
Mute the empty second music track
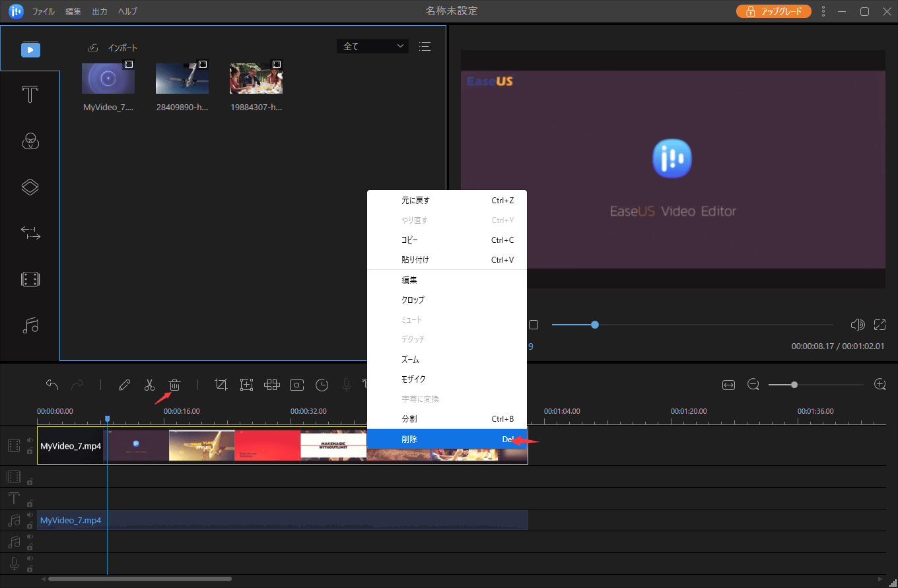[x=30, y=537]
